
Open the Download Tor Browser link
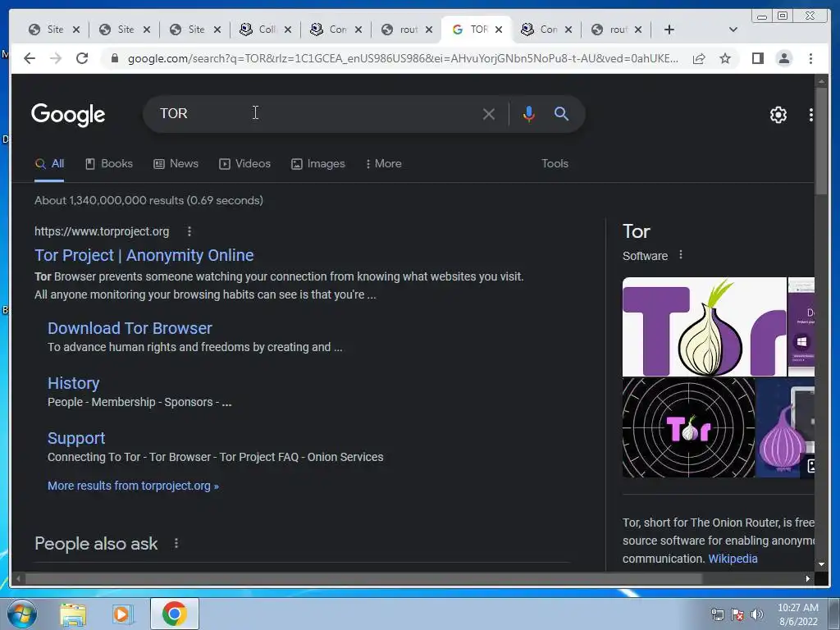pyautogui.click(x=130, y=328)
